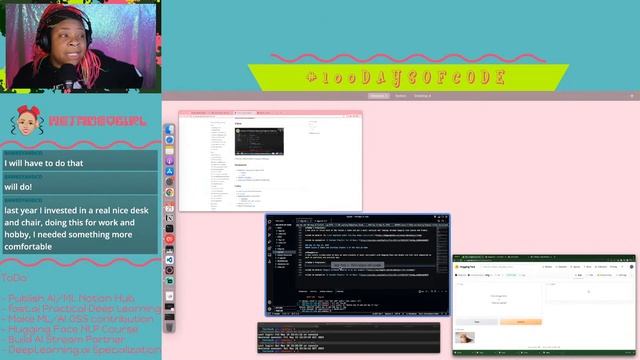Open the Explorer icon in VS Code activity bar

(269, 222)
